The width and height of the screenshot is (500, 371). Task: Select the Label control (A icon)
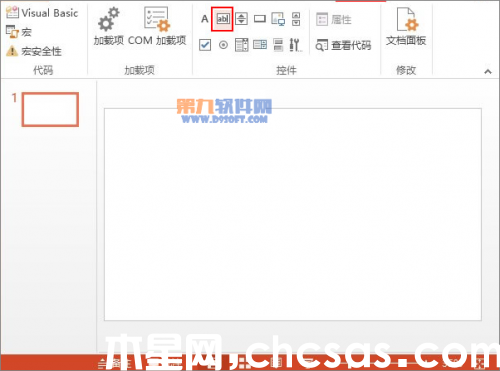tap(205, 19)
